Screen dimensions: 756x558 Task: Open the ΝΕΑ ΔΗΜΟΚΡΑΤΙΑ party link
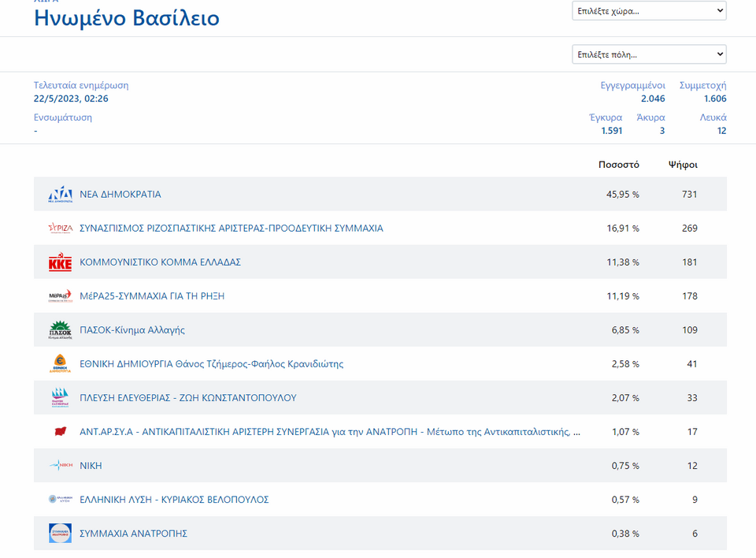tap(120, 194)
